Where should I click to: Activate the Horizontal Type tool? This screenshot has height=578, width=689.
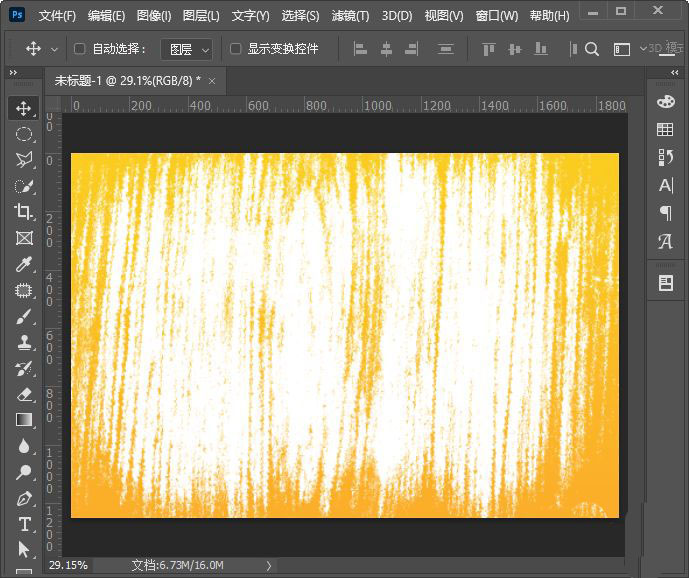24,524
